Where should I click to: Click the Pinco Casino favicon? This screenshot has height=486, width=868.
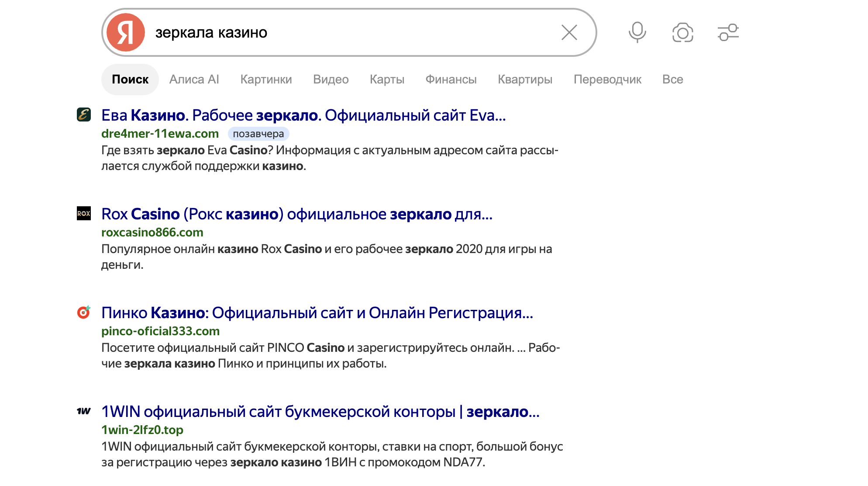pos(84,312)
